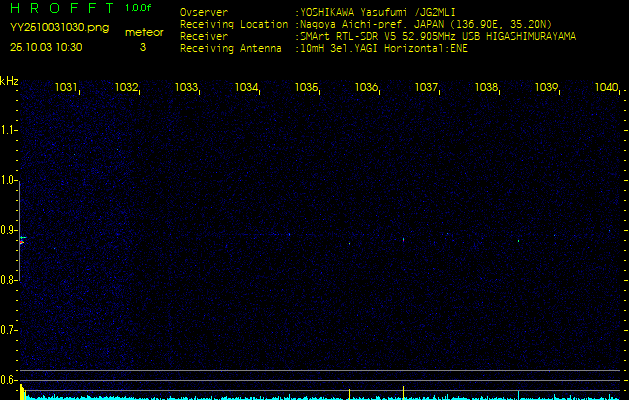
Task: Click the 1032 time axis label
Action: [x=126, y=87]
